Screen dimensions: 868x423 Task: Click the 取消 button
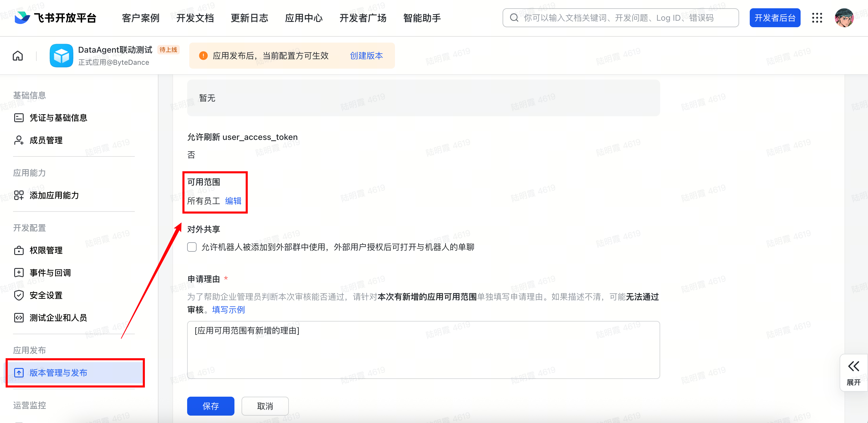click(x=265, y=406)
